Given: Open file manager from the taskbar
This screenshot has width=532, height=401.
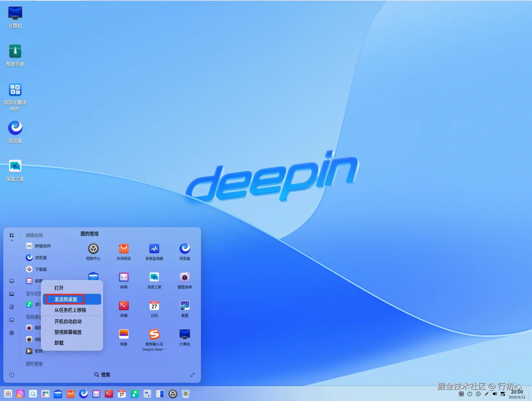Looking at the screenshot, I should [x=58, y=394].
